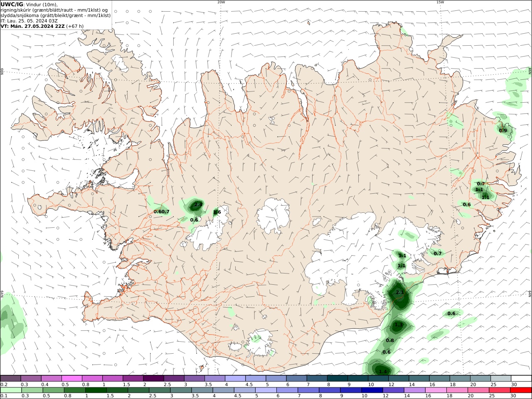Screen dimensions: 532x399
Task: Select the snow scale swatch starting at 0.4
Action: [x=52, y=379]
